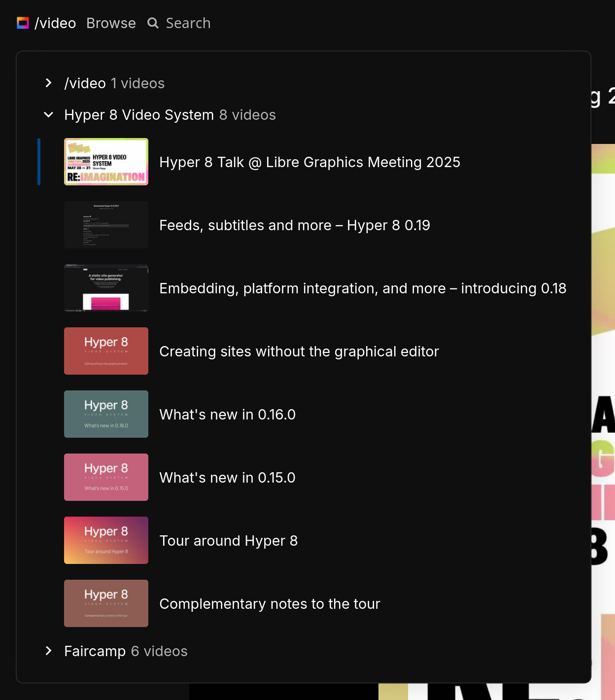615x700 pixels.
Task: Click the orange gradient "Tour around Hyper 8" thumbnail
Action: (x=106, y=540)
